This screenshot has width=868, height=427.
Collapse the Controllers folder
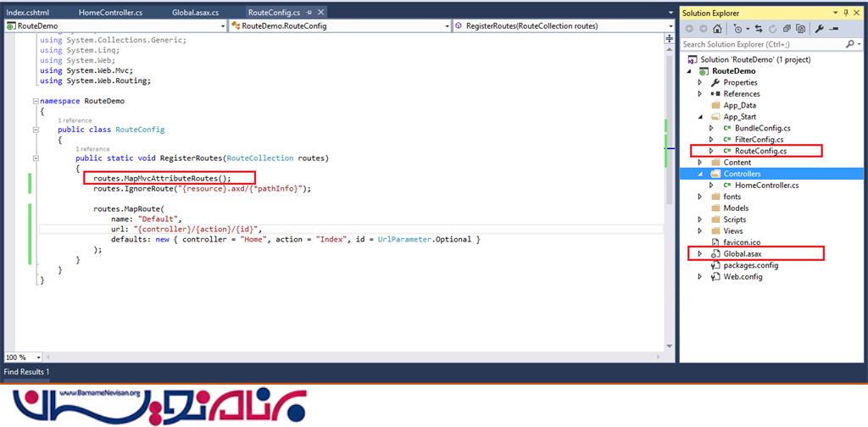click(x=699, y=174)
